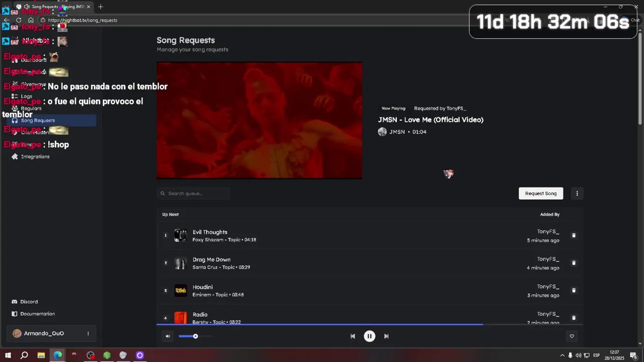Open the Logs page in the sidebar
Screen dimensions: 644x362
(26, 97)
